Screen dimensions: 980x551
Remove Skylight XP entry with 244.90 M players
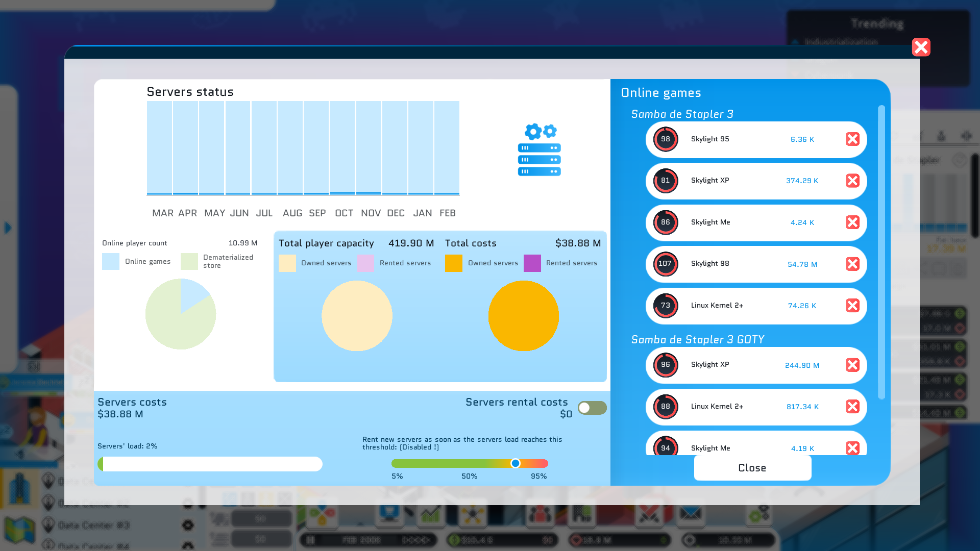(x=852, y=365)
